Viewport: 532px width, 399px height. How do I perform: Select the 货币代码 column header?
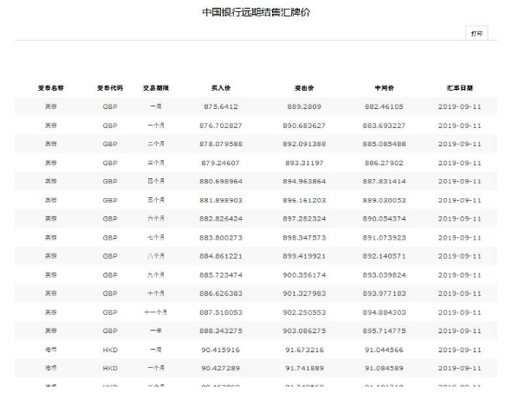tap(110, 87)
